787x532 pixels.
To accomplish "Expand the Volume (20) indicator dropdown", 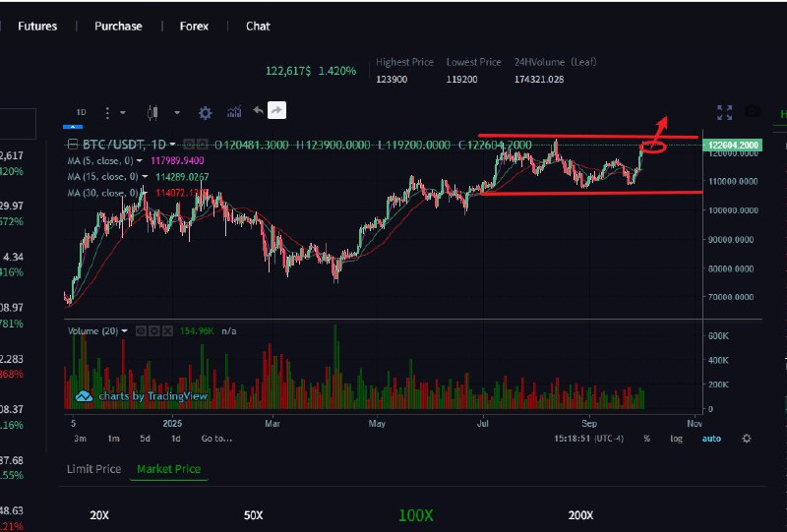I will [125, 331].
